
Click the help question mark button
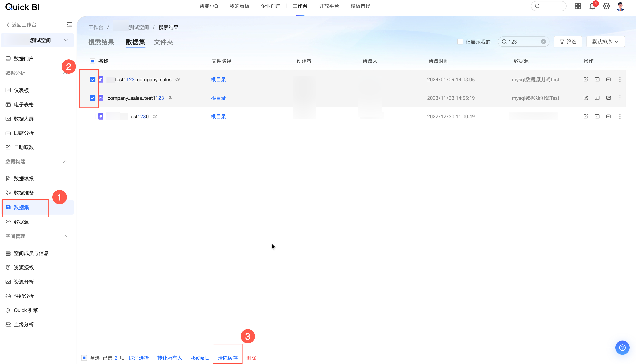[622, 347]
